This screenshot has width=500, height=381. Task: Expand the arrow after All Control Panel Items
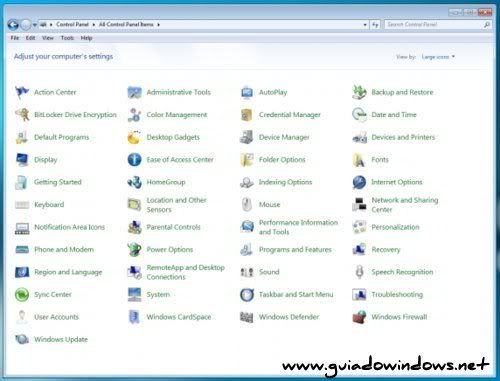click(158, 25)
